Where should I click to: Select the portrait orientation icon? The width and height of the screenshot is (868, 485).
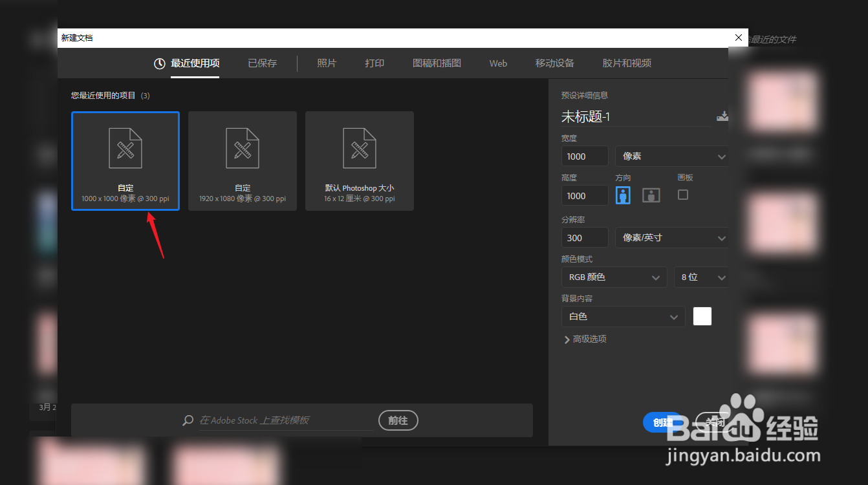click(x=622, y=195)
